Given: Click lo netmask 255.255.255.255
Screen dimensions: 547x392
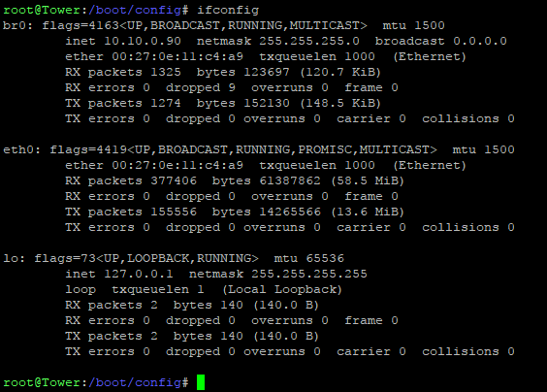Looking at the screenshot, I should [x=309, y=274].
